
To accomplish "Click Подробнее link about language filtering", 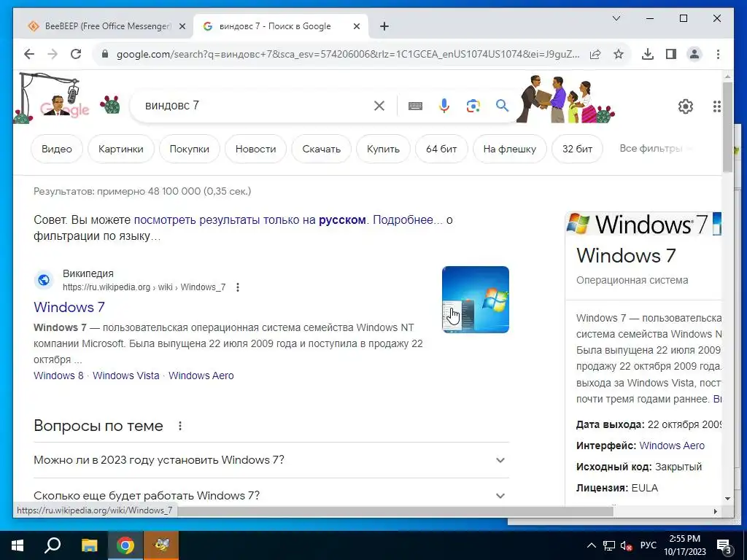I will coord(407,220).
